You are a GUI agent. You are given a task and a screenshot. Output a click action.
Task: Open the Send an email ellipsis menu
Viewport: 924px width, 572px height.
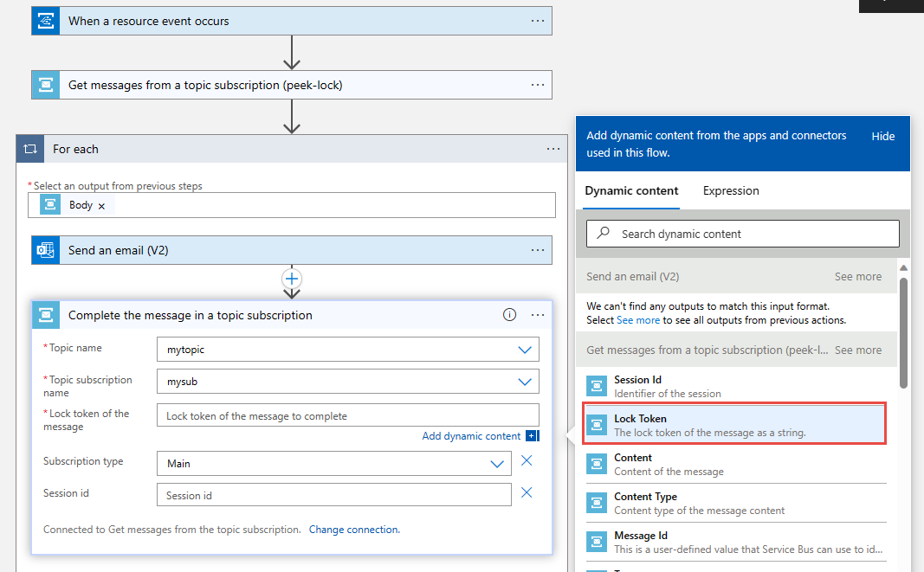(x=538, y=250)
